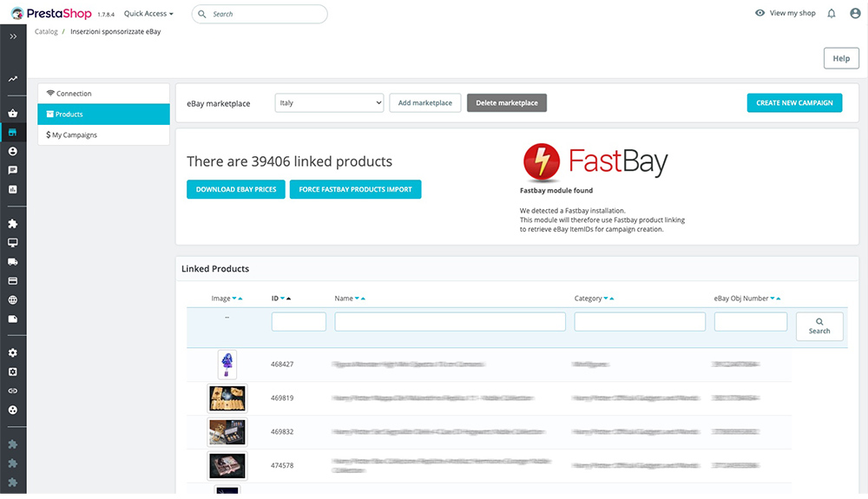868x499 pixels.
Task: Open My Campaigns menu item
Action: [x=103, y=135]
